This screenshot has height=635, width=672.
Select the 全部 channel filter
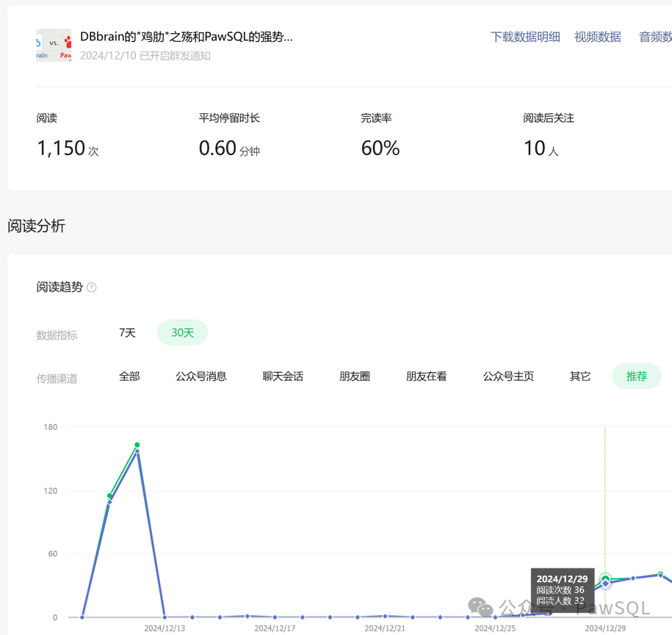point(129,376)
